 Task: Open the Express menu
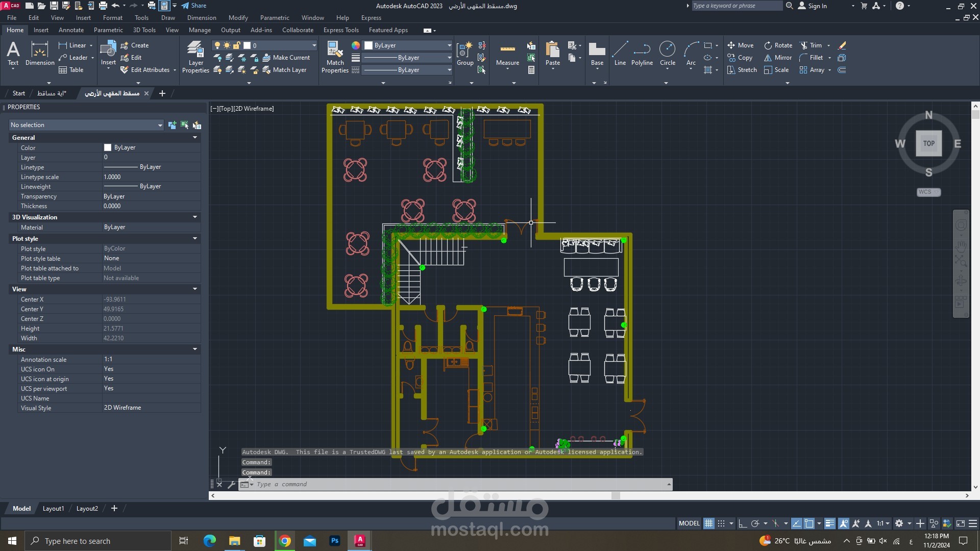point(371,18)
